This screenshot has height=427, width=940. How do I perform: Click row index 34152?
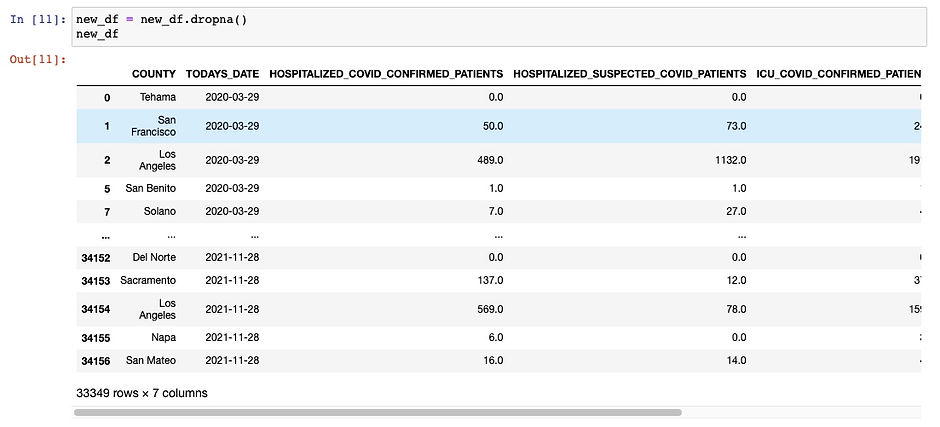(x=99, y=258)
